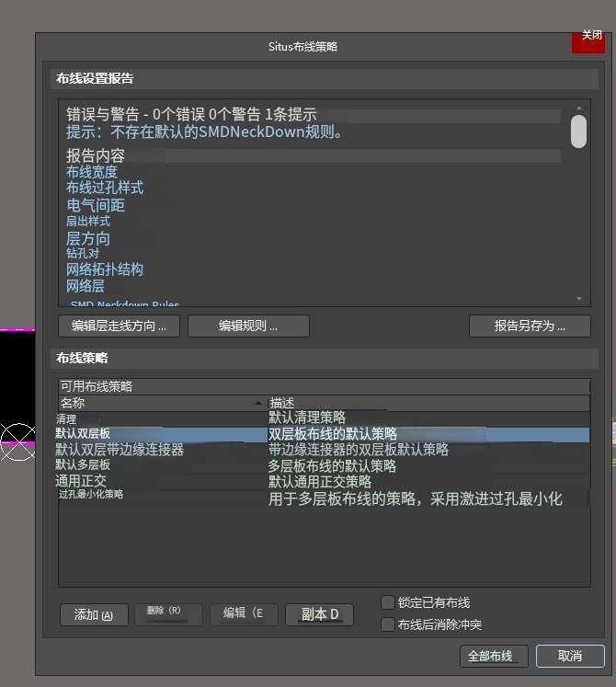Enable 布线后消除冲突 checkbox

tap(388, 624)
